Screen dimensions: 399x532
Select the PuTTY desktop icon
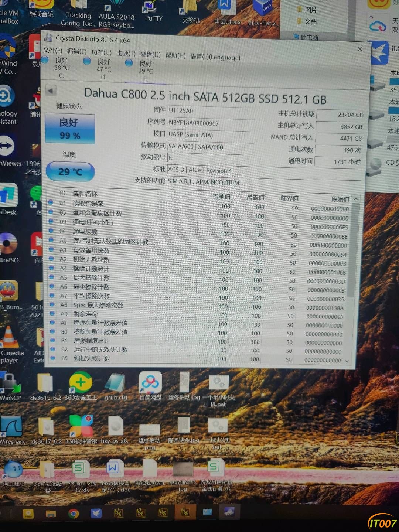153,11
